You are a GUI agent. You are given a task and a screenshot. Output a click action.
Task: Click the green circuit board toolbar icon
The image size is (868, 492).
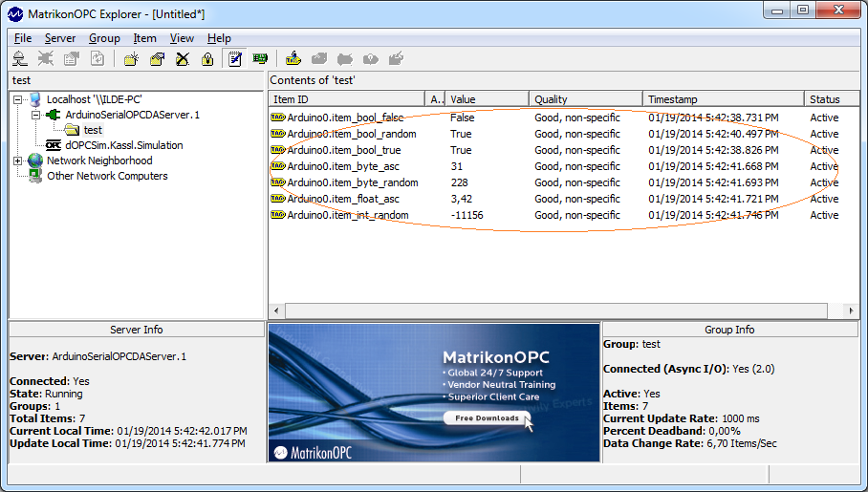coord(260,58)
